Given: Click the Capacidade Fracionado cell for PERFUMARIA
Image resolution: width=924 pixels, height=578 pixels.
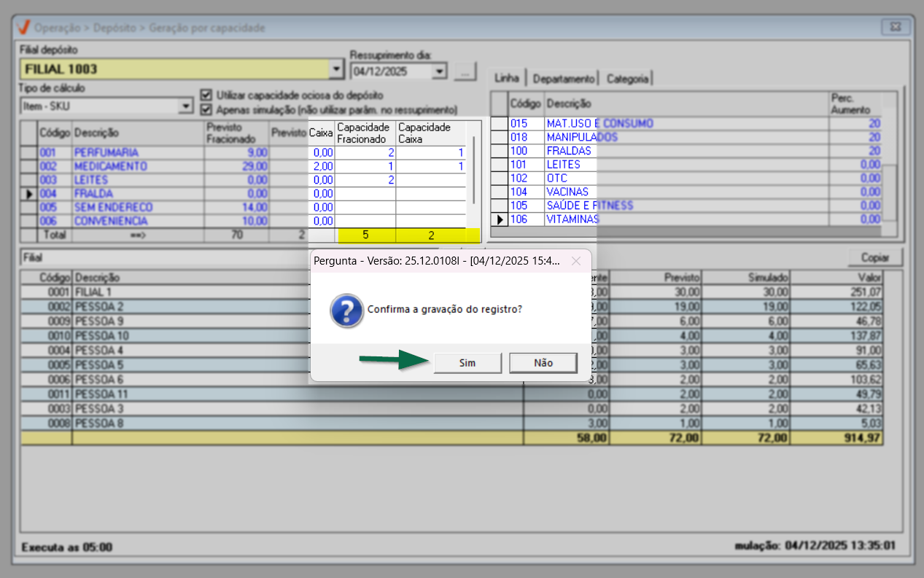Looking at the screenshot, I should (366, 152).
